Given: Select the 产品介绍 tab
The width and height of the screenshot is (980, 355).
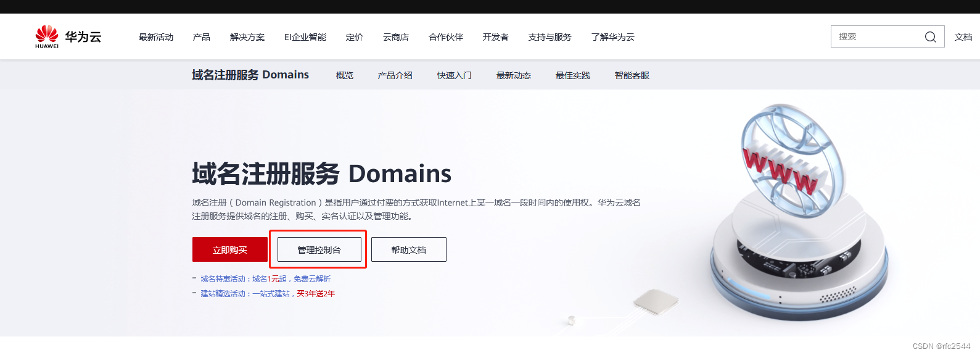Looking at the screenshot, I should coord(395,75).
